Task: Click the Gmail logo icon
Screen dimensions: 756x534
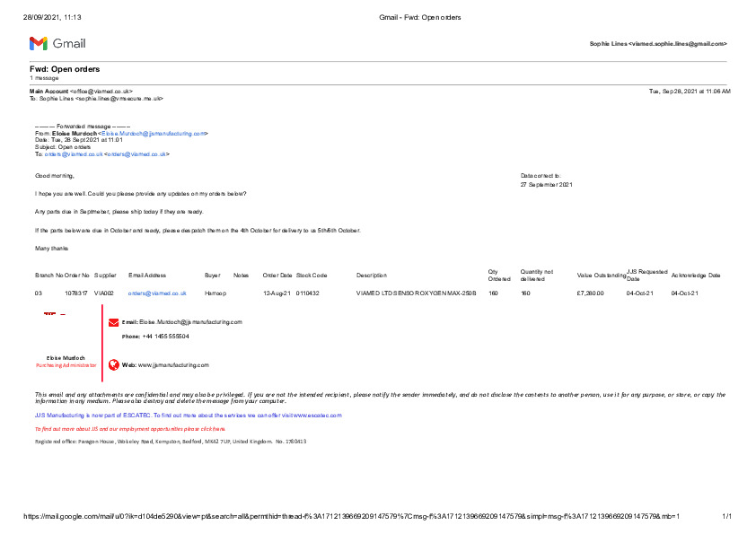Action: 39,44
